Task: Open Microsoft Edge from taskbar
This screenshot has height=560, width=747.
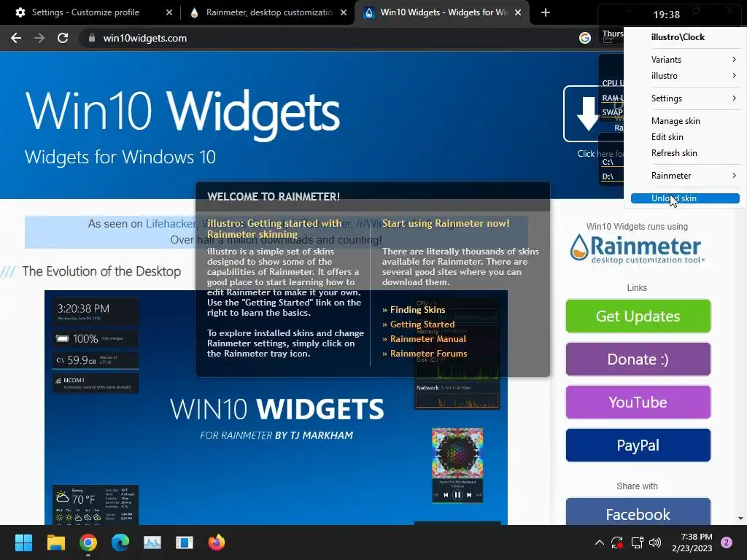Action: click(120, 542)
